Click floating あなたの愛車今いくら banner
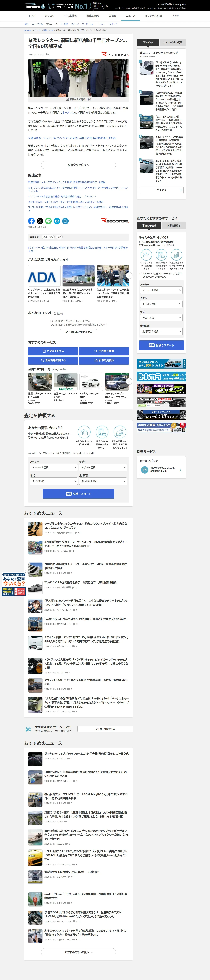Image resolution: width=210 pixels, height=980 pixels. 13,584
